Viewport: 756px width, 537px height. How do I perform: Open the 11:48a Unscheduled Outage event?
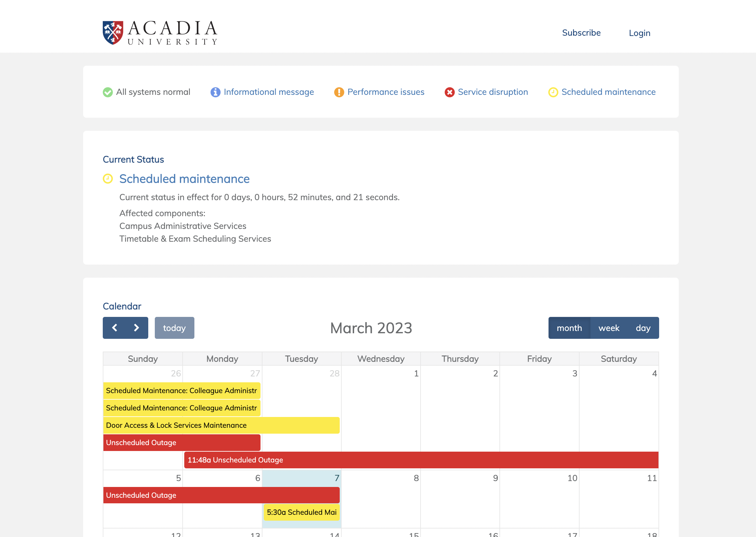point(421,460)
